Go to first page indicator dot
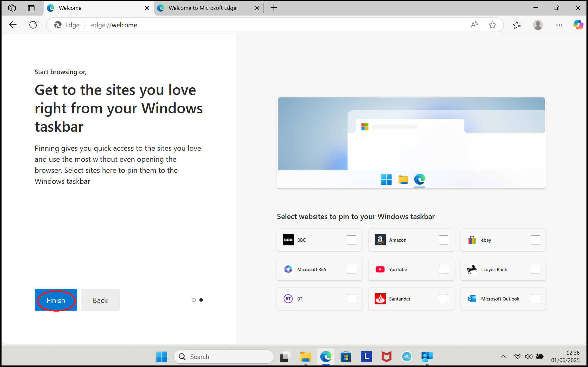 [193, 300]
